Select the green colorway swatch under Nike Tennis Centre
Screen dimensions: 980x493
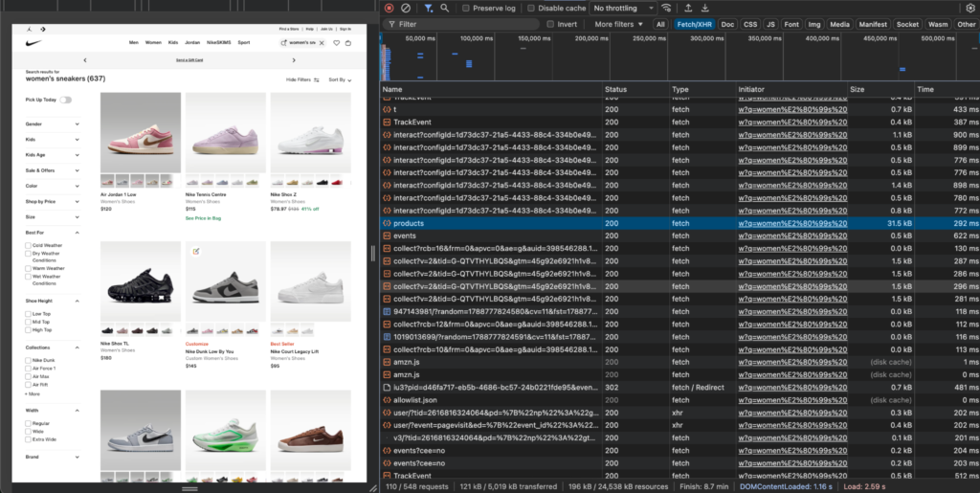click(x=252, y=182)
